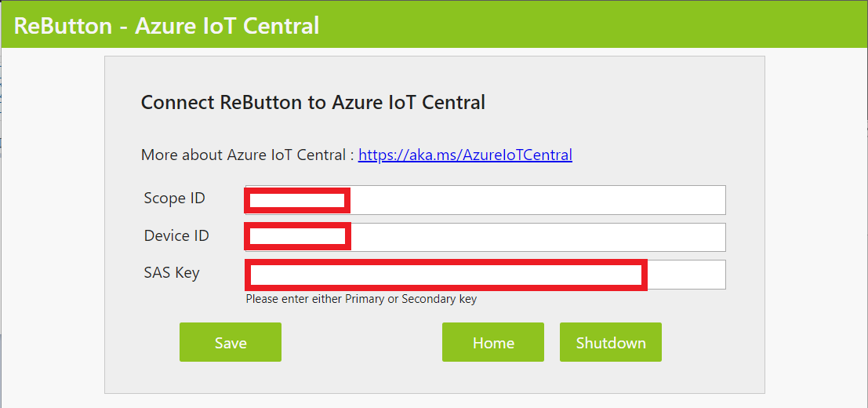Click empty space right of the header title
The image size is (868, 408).
pos(588,25)
